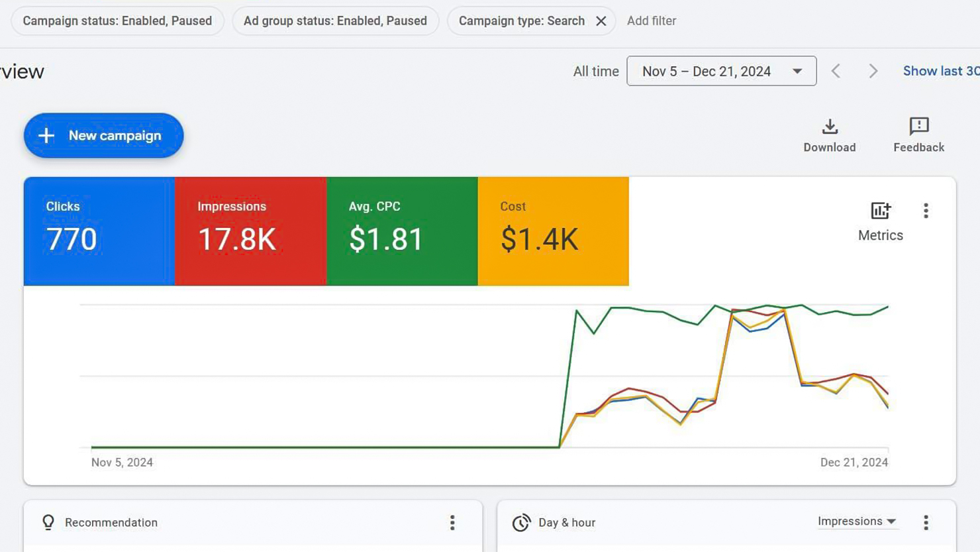Remove Campaign type Search filter
Screen dimensions: 980x552
(601, 21)
